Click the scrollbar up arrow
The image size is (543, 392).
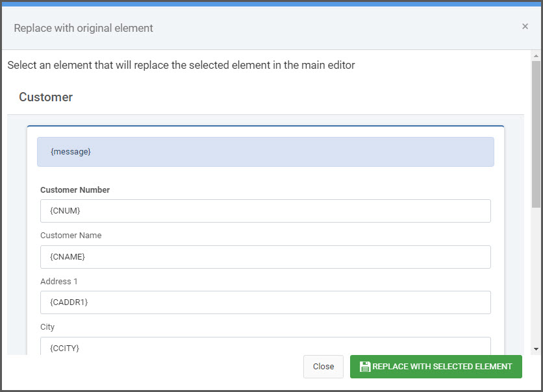(x=536, y=56)
